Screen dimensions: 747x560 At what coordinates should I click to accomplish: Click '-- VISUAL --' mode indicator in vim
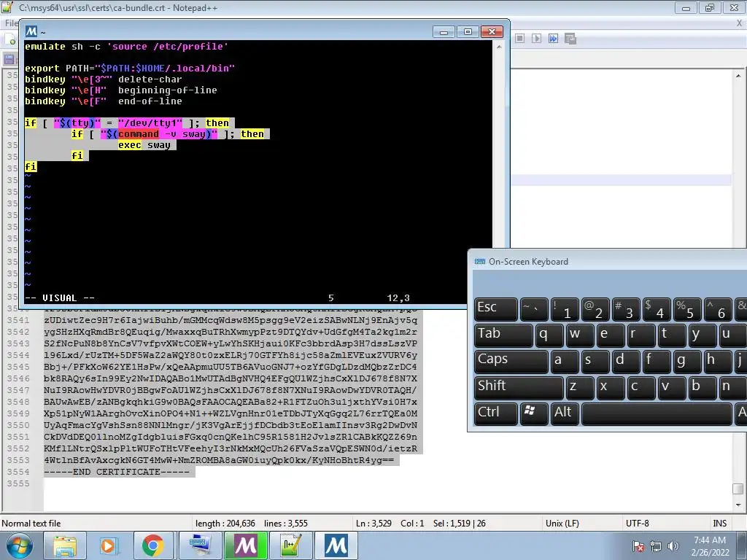pos(60,297)
